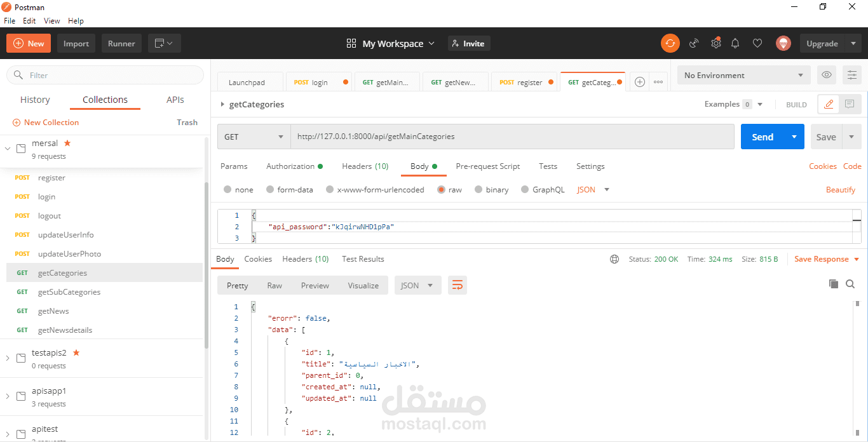Open the satellite capture requests icon
868x442 pixels.
point(694,43)
